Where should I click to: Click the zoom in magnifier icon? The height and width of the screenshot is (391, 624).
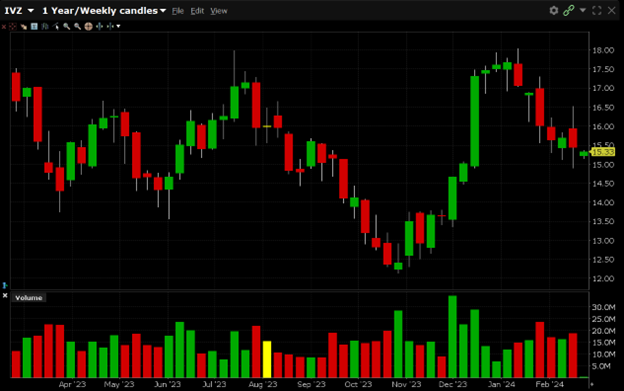click(66, 26)
